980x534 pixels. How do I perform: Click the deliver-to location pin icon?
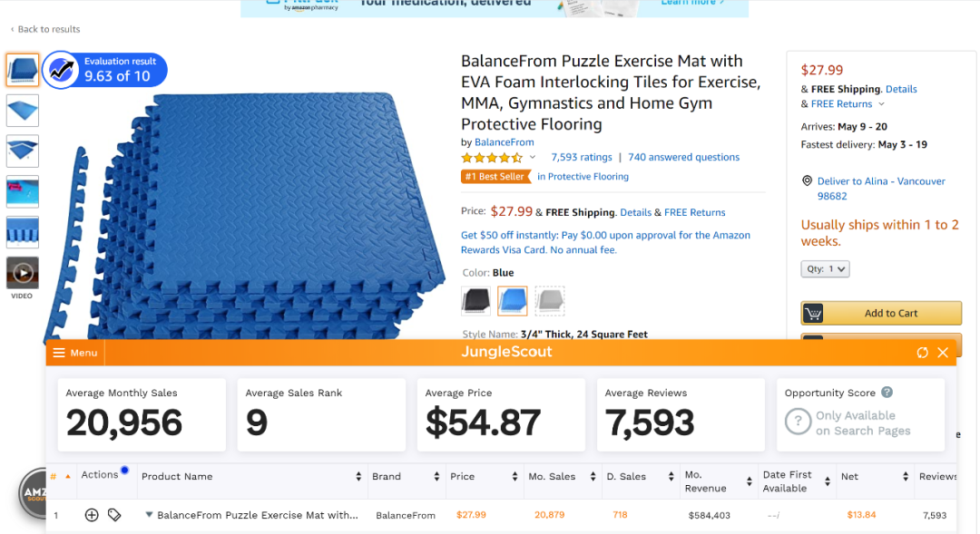807,181
